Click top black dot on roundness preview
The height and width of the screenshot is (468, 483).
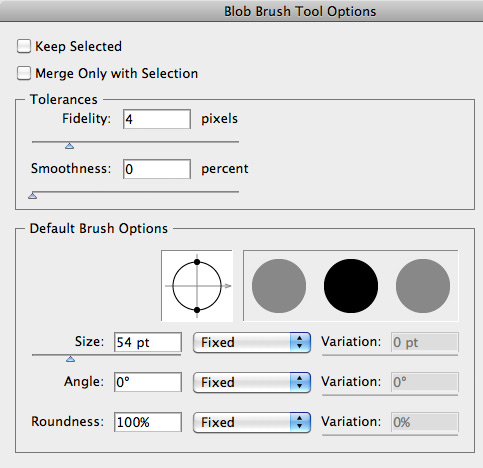[197, 262]
